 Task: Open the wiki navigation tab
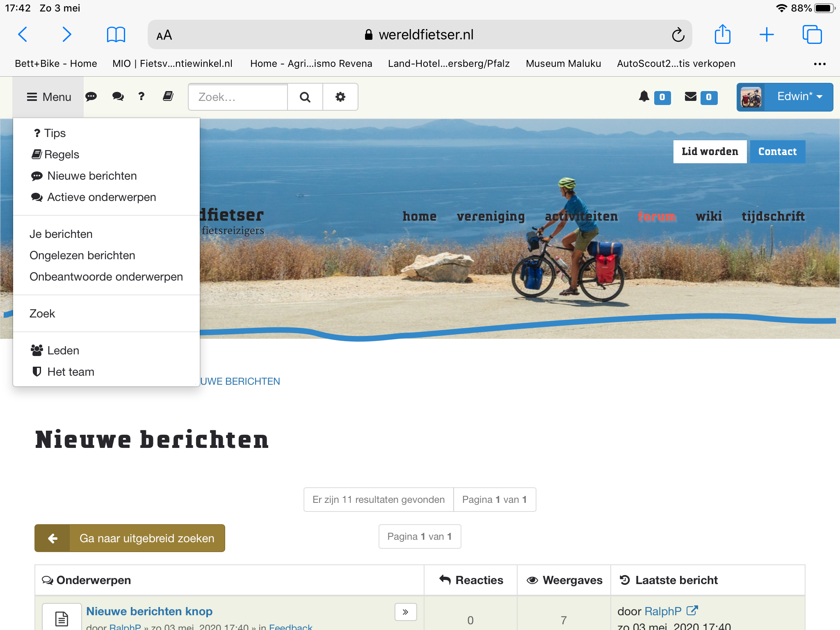pyautogui.click(x=708, y=216)
